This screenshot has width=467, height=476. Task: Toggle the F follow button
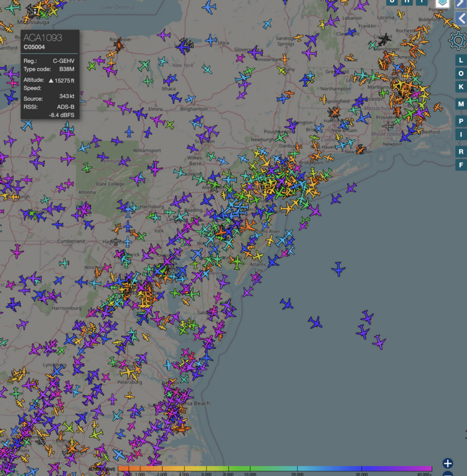tap(461, 165)
